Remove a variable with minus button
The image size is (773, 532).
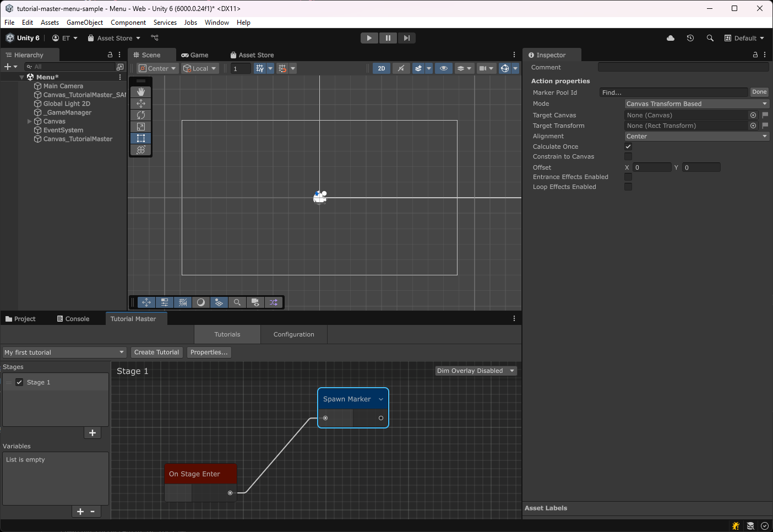point(92,512)
